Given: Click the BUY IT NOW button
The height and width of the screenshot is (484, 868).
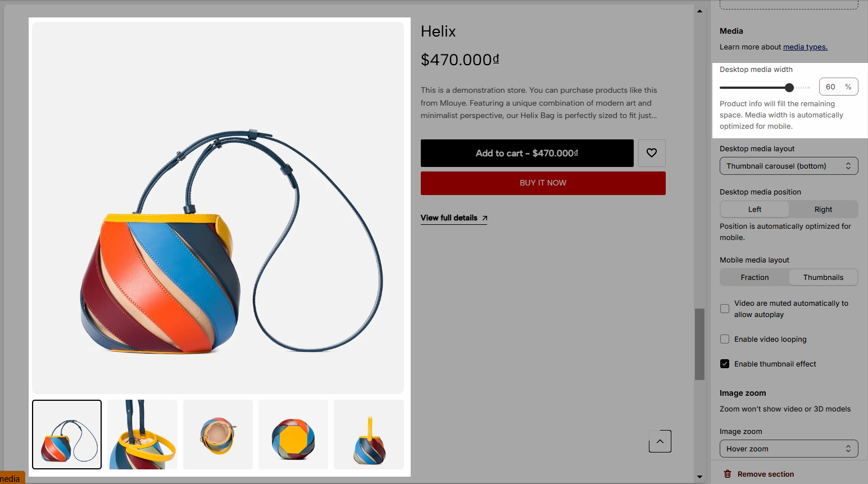Looking at the screenshot, I should tap(543, 183).
